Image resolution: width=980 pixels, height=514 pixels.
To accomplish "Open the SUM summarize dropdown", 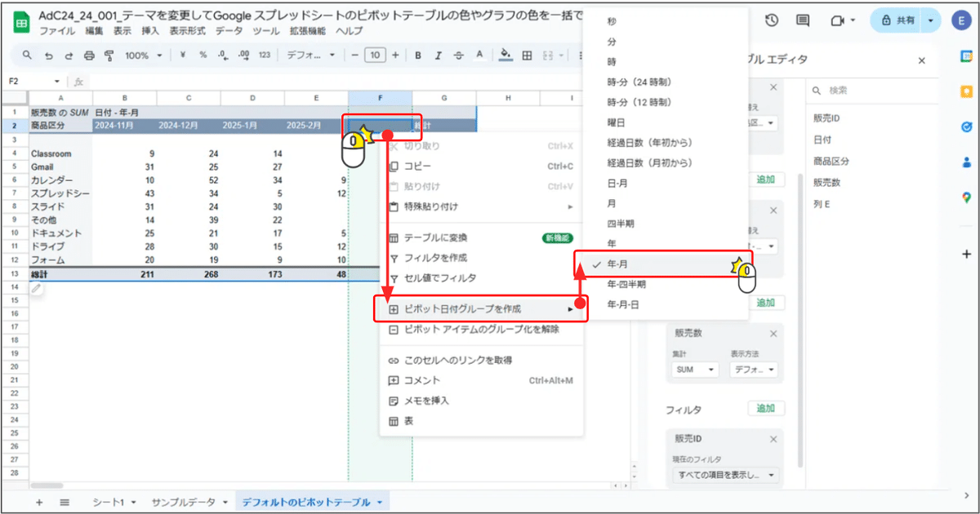I will (694, 370).
